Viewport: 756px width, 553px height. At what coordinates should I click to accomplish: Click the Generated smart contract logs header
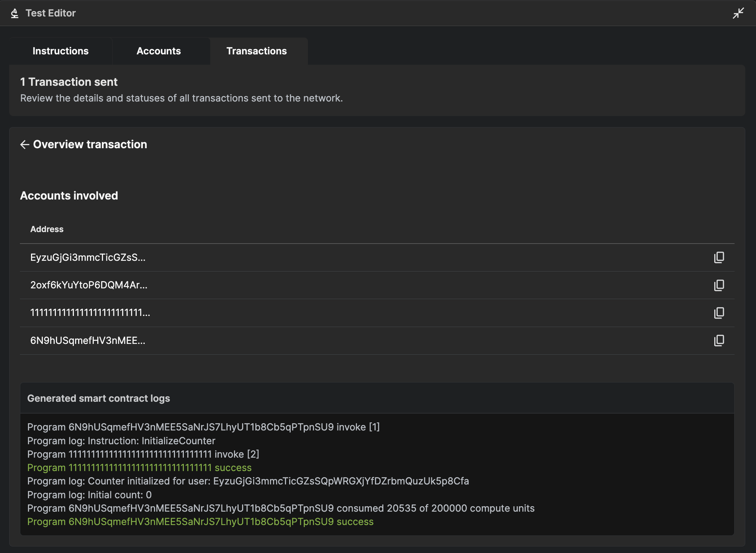coord(98,398)
